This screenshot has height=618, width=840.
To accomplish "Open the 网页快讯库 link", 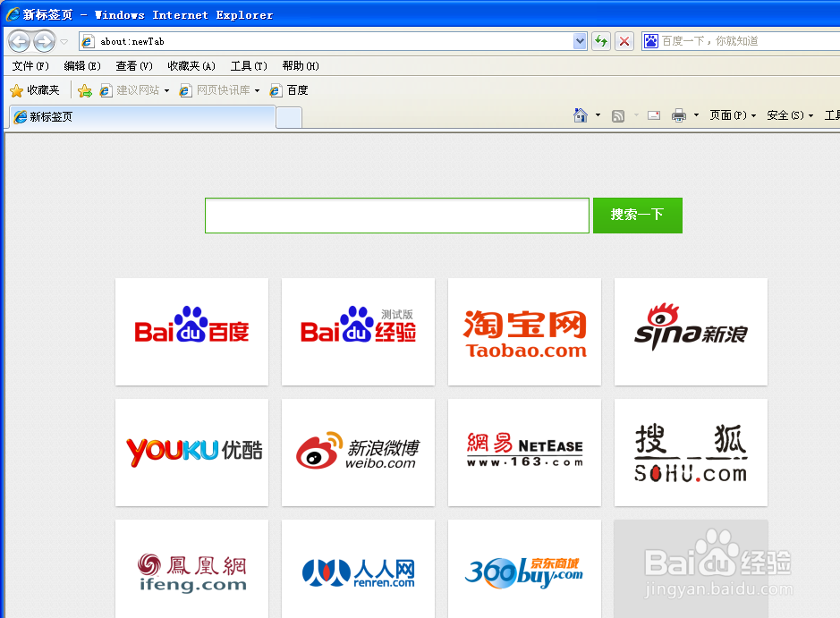I will click(216, 90).
